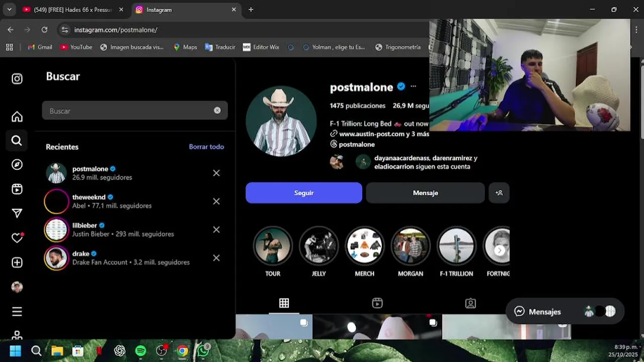The width and height of the screenshot is (644, 362).
Task: Open the Maps bookmark
Action: coord(185,47)
